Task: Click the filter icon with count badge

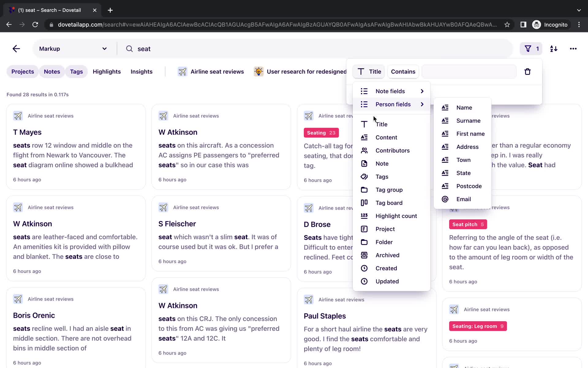Action: pyautogui.click(x=531, y=48)
